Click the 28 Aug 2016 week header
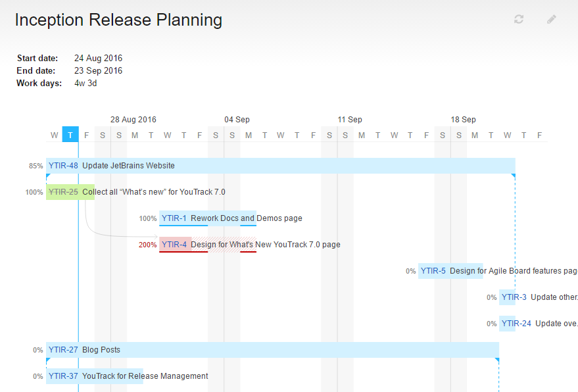Screen dimensions: 578x392 coord(133,119)
